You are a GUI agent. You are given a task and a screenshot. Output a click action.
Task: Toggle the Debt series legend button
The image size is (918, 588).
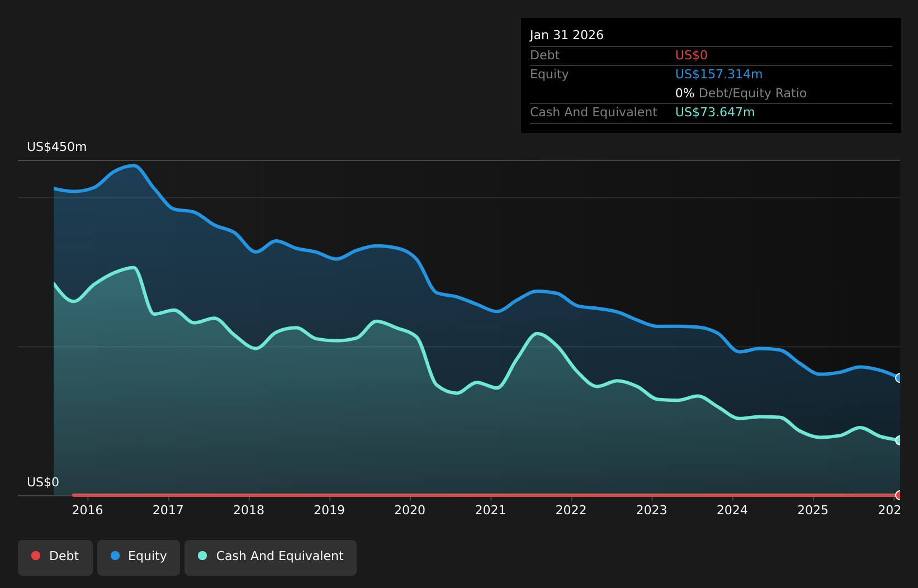point(55,557)
